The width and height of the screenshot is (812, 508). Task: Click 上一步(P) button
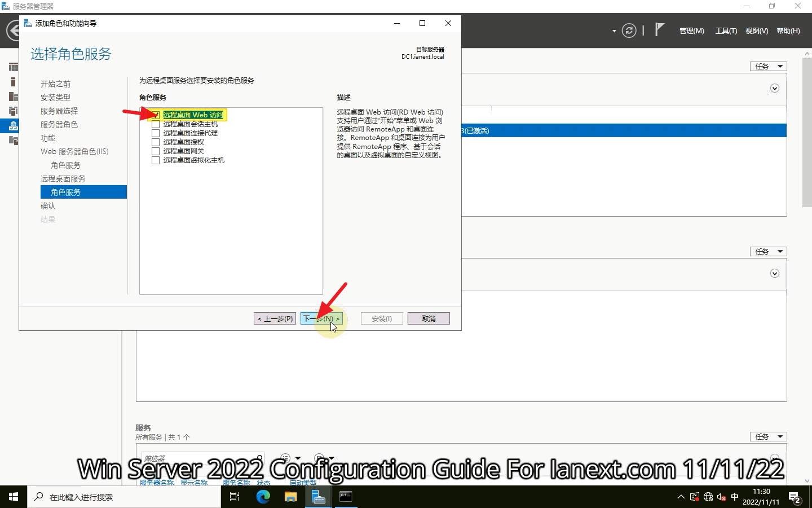(x=275, y=318)
